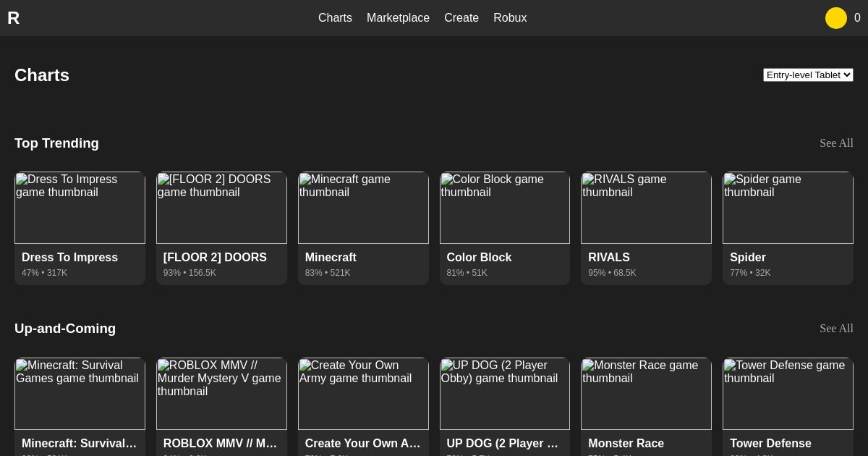
Task: Select Minecraft: Survival Games thumbnail
Action: 80,394
